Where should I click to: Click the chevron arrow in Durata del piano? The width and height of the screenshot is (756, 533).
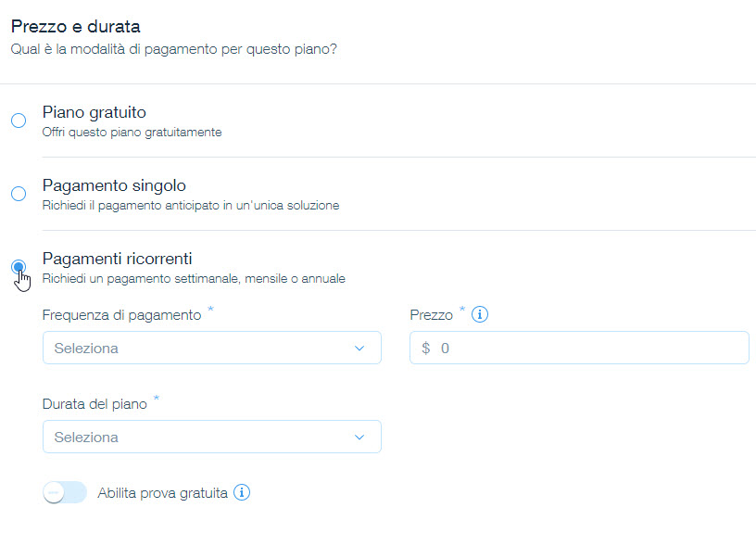[x=359, y=438]
